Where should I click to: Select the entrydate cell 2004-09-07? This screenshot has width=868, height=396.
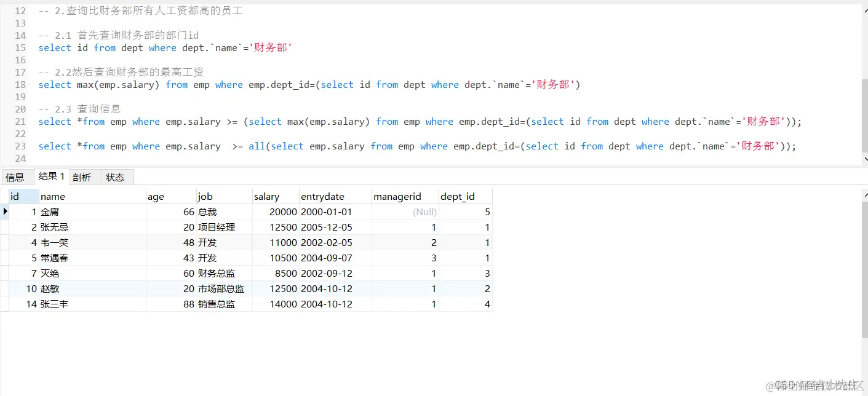(335, 258)
